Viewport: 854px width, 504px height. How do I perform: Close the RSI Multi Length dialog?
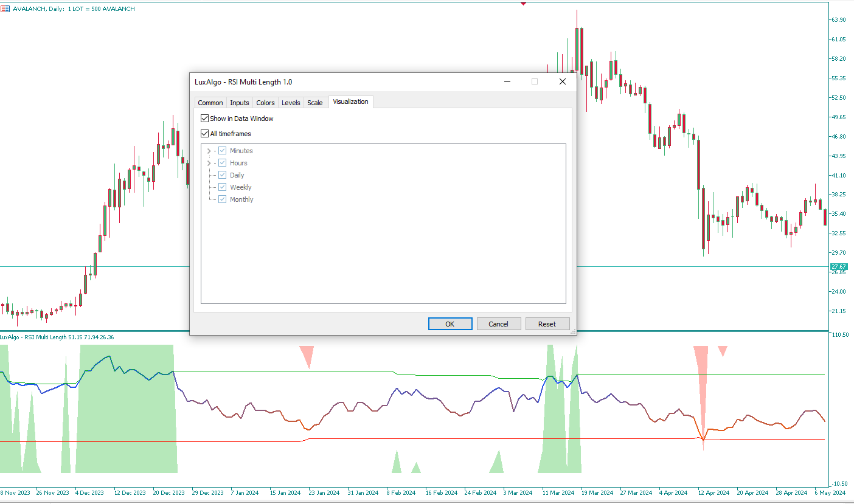[x=562, y=81]
